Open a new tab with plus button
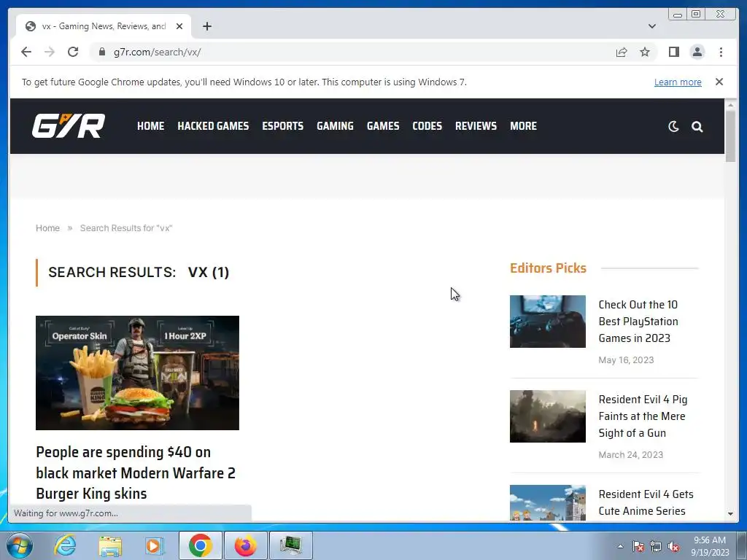 [x=206, y=26]
